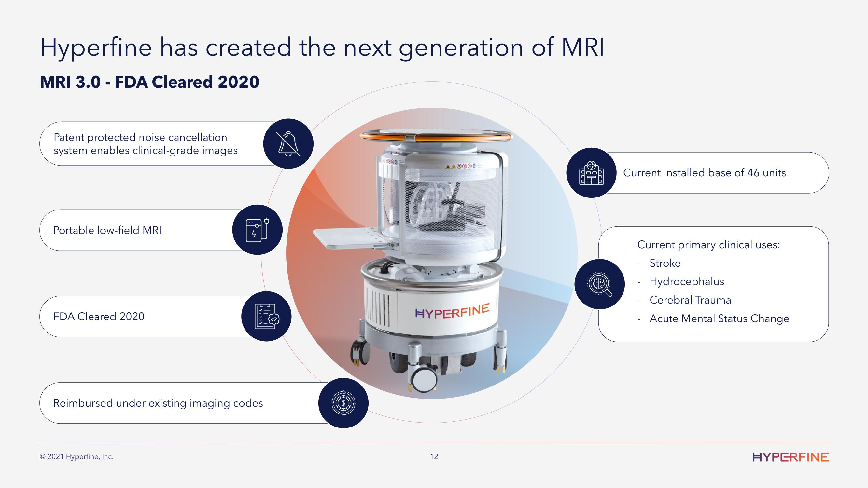This screenshot has height=488, width=868.
Task: Click the muted bell noise cancellation icon
Action: pos(288,144)
